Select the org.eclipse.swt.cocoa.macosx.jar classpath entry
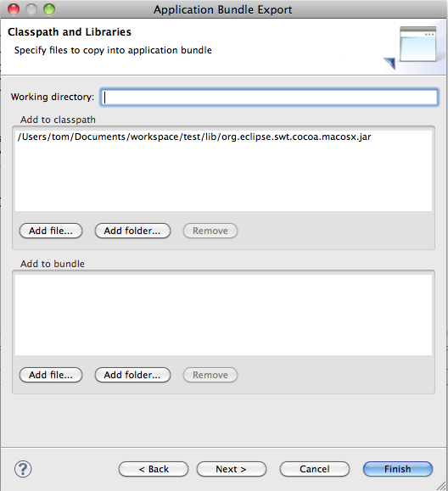The image size is (448, 491). point(194,137)
